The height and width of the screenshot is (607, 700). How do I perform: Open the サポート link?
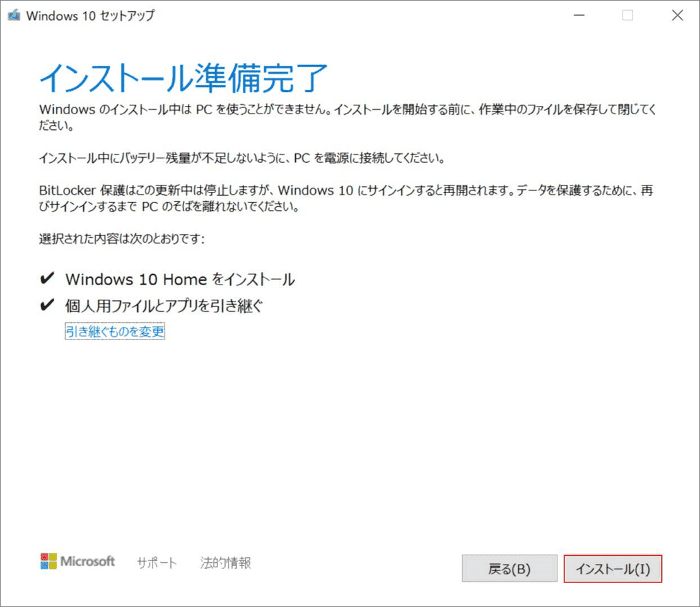click(156, 563)
